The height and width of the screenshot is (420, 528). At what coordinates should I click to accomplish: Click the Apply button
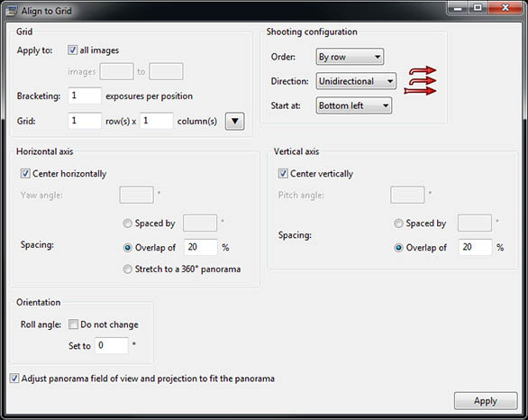tap(486, 401)
